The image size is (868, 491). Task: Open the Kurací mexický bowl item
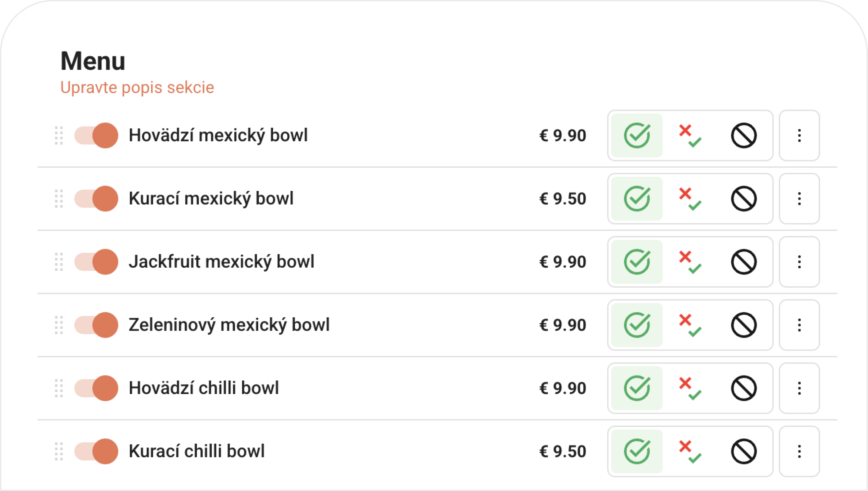(211, 199)
